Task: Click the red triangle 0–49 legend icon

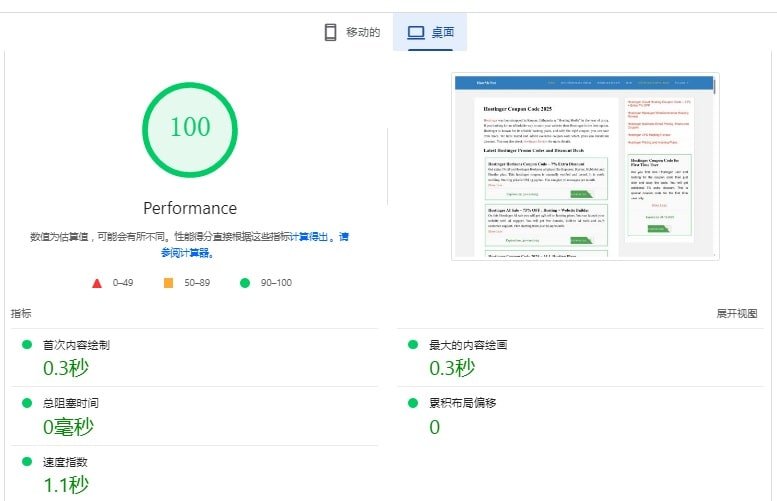Action: 97,283
